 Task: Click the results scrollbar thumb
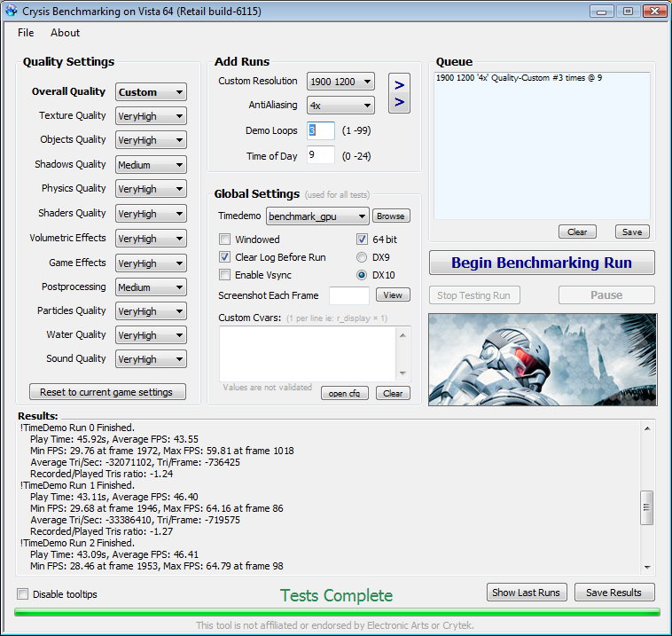[646, 507]
